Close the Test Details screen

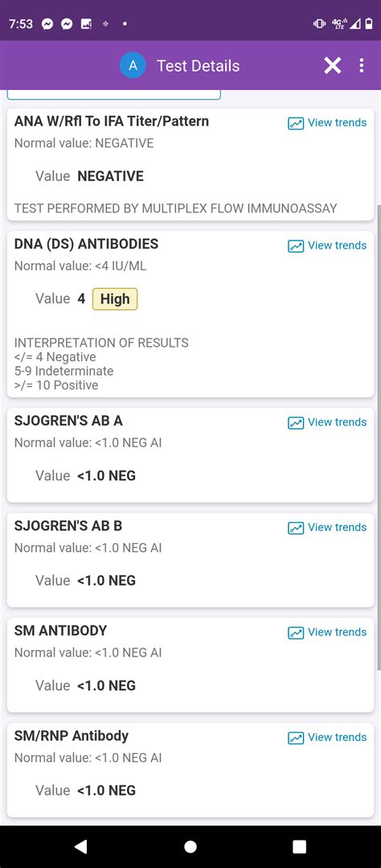tap(332, 66)
